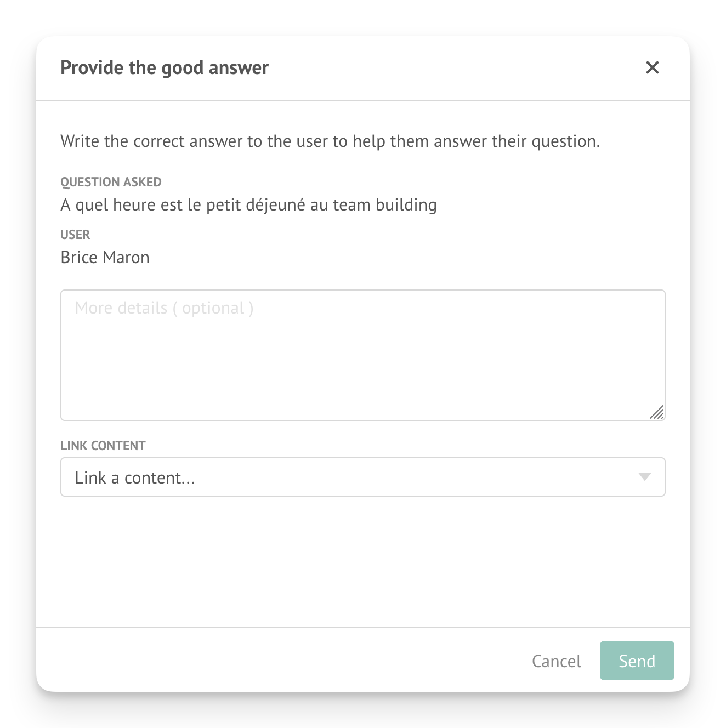Cancel providing the answer
Screen dimensions: 726x728
556,661
